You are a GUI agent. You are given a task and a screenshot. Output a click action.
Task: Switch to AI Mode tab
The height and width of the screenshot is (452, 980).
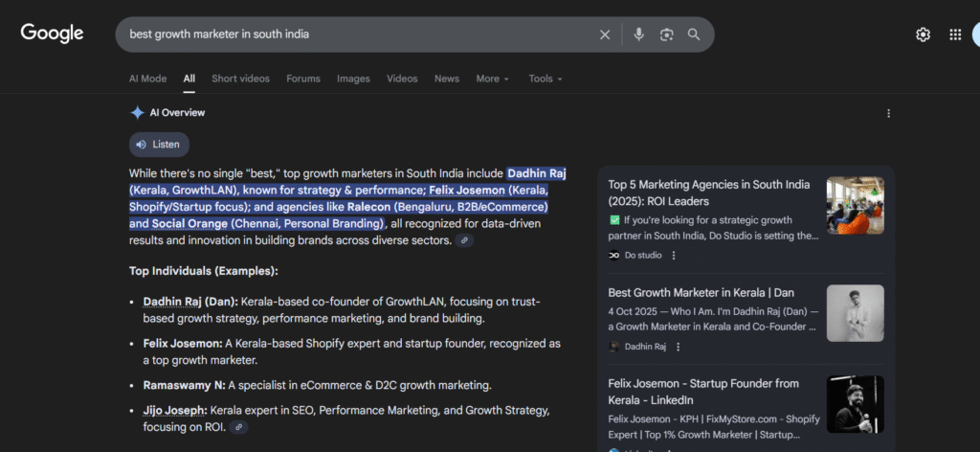pos(147,79)
